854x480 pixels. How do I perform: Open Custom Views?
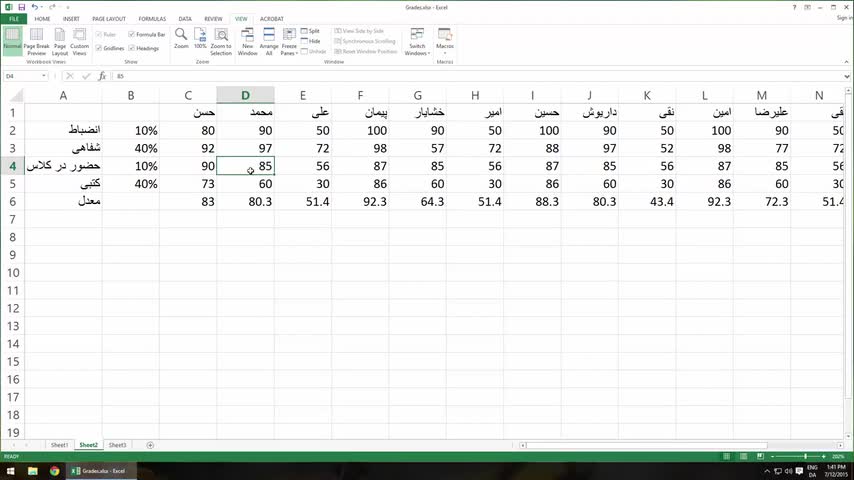(x=80, y=41)
